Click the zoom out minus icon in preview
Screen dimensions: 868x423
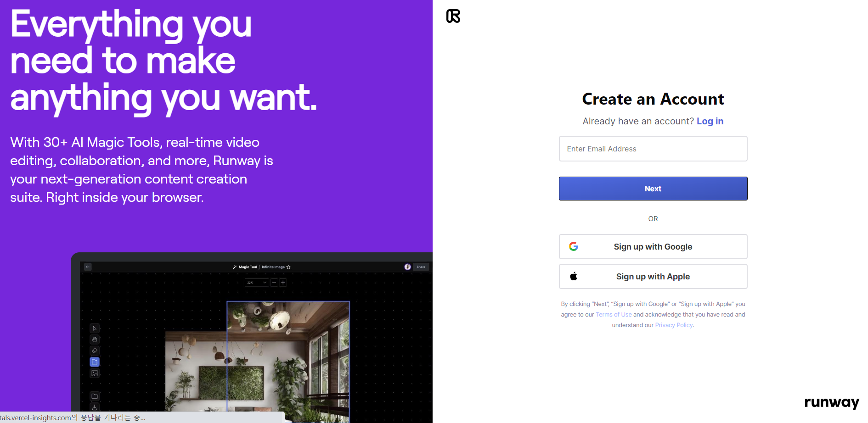pyautogui.click(x=274, y=283)
